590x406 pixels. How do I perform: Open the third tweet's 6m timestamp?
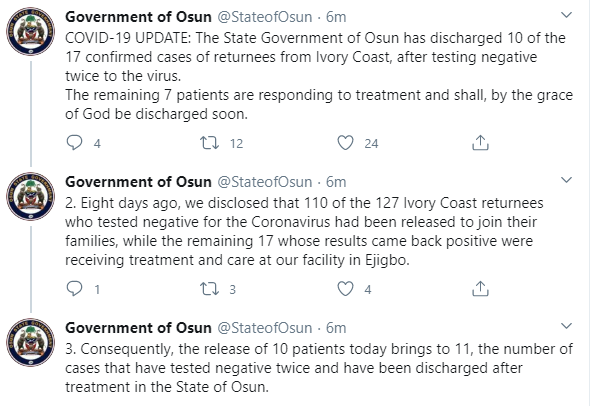pos(336,328)
